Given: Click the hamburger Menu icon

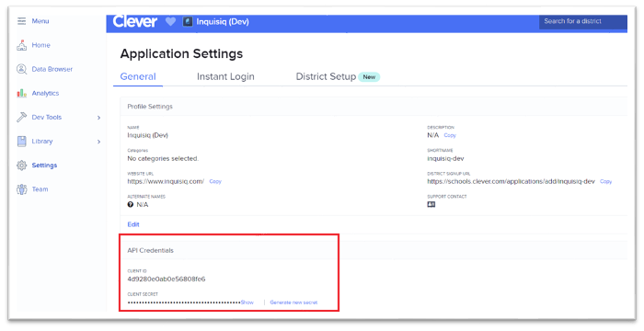Looking at the screenshot, I should pos(21,21).
